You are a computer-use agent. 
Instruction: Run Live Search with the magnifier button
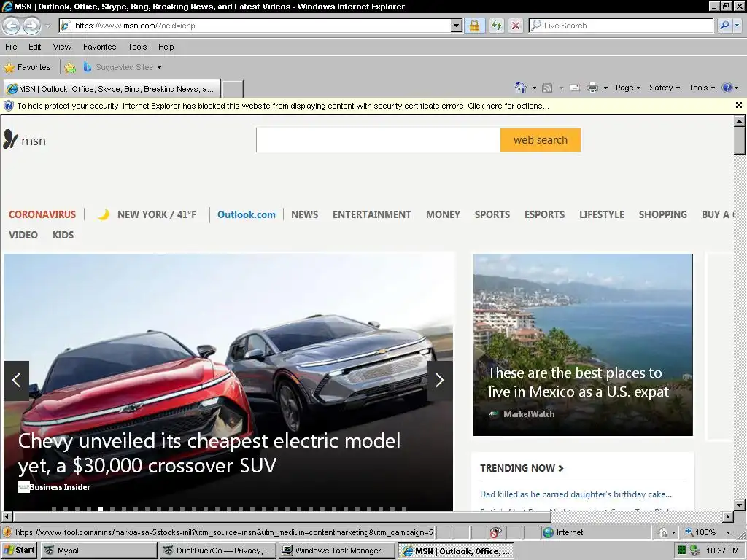(724, 26)
